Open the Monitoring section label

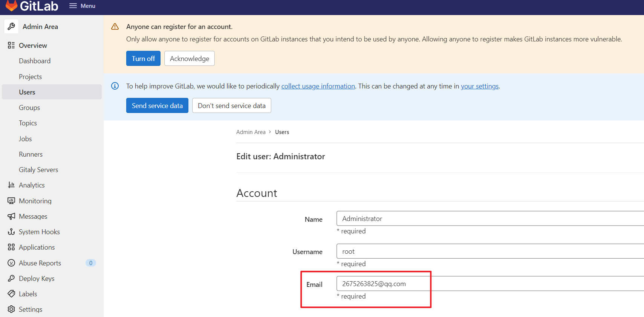coord(35,201)
